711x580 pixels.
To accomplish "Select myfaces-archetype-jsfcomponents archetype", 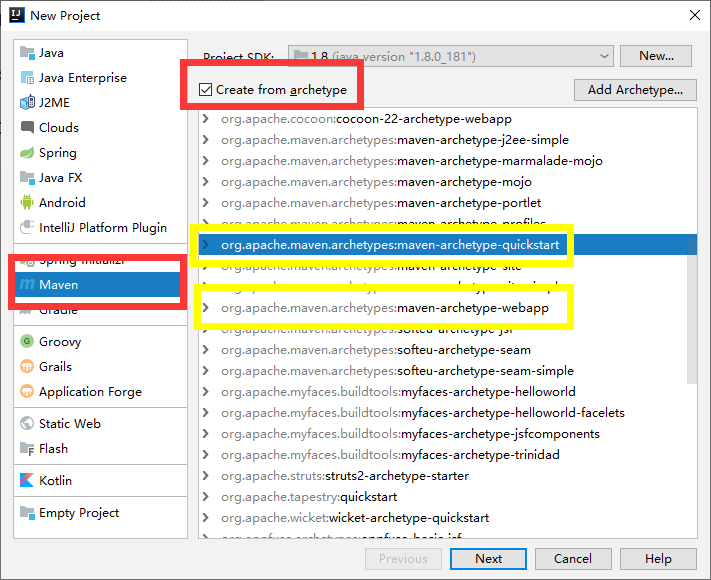I will pyautogui.click(x=448, y=434).
